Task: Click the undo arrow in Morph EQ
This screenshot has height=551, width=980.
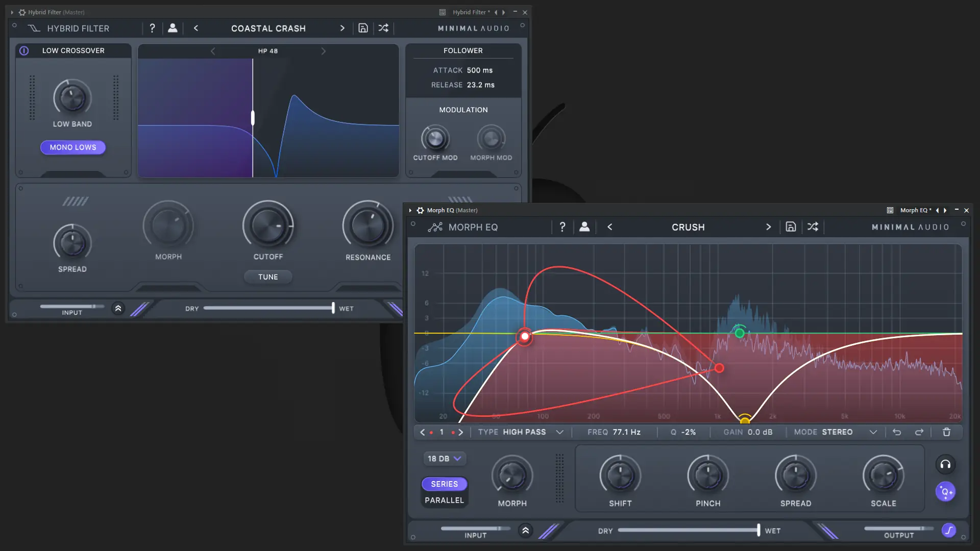Action: [x=897, y=432]
